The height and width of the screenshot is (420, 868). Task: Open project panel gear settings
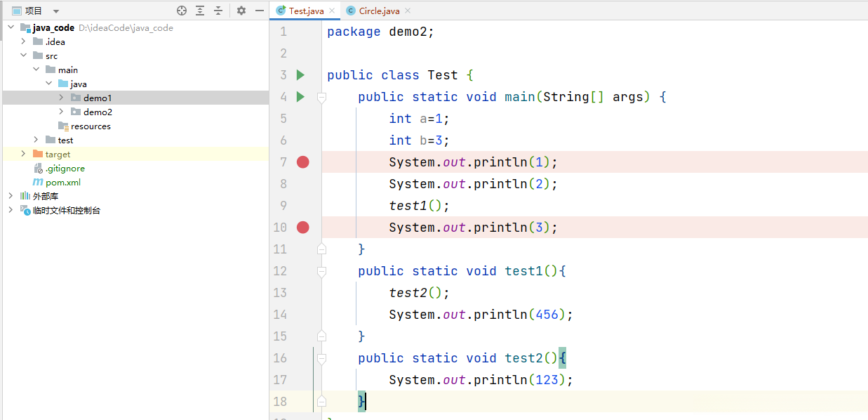[x=241, y=11]
